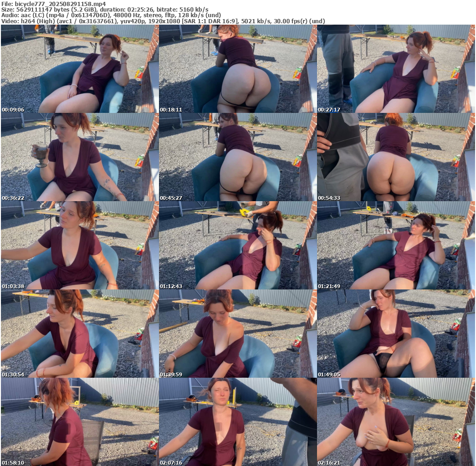Click the Audio aac stream info line
Image resolution: width=476 pixels, height=466 pixels.
pos(111,15)
